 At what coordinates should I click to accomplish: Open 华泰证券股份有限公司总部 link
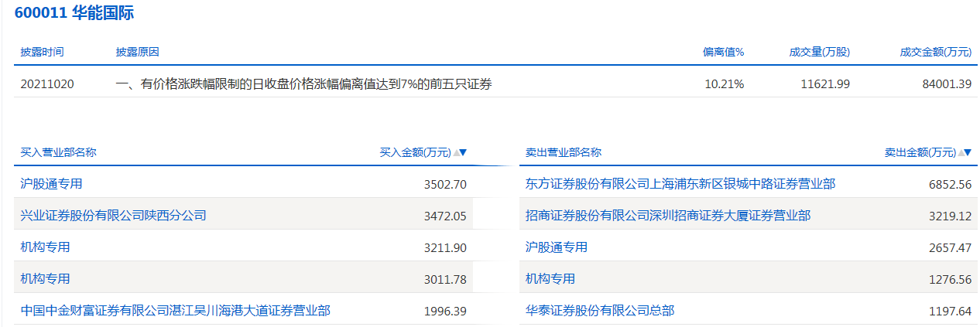[599, 311]
